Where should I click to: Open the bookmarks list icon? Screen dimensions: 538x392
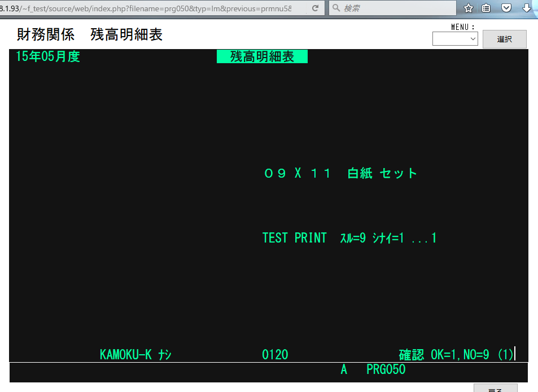(x=486, y=8)
